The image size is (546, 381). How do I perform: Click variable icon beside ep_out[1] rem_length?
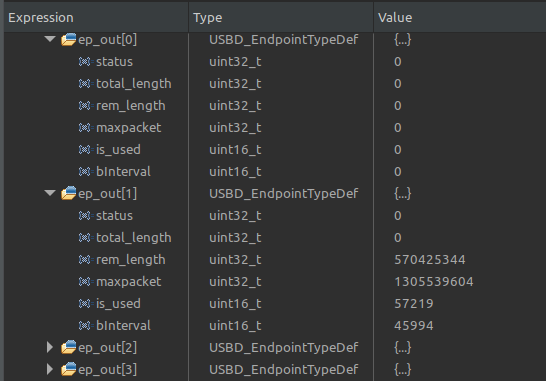click(85, 259)
